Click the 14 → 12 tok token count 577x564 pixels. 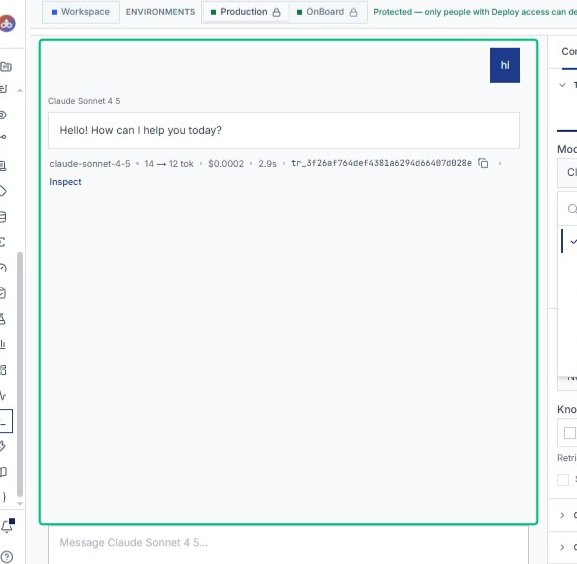pos(169,164)
